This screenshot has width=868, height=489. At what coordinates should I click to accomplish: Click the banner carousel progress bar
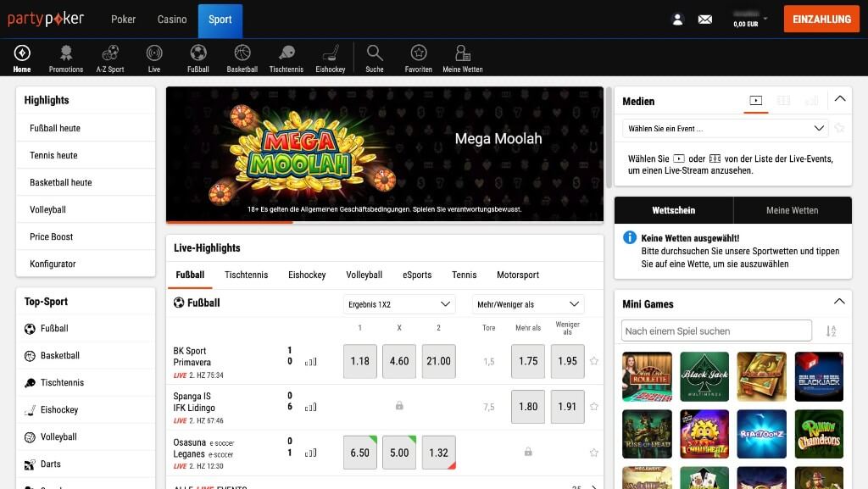click(385, 222)
